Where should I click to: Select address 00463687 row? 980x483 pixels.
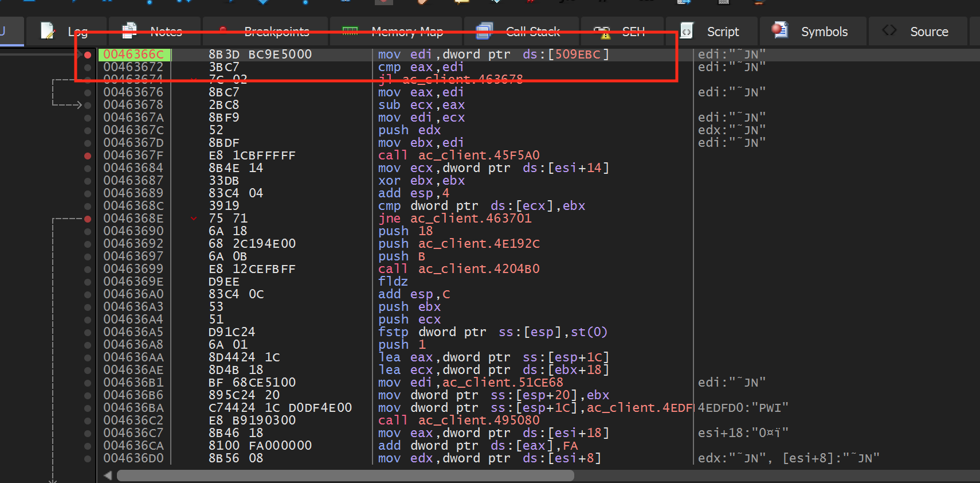click(134, 181)
